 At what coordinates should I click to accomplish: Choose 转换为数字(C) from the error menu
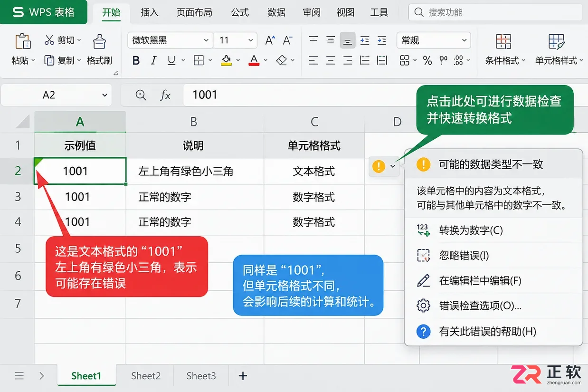[493, 231]
